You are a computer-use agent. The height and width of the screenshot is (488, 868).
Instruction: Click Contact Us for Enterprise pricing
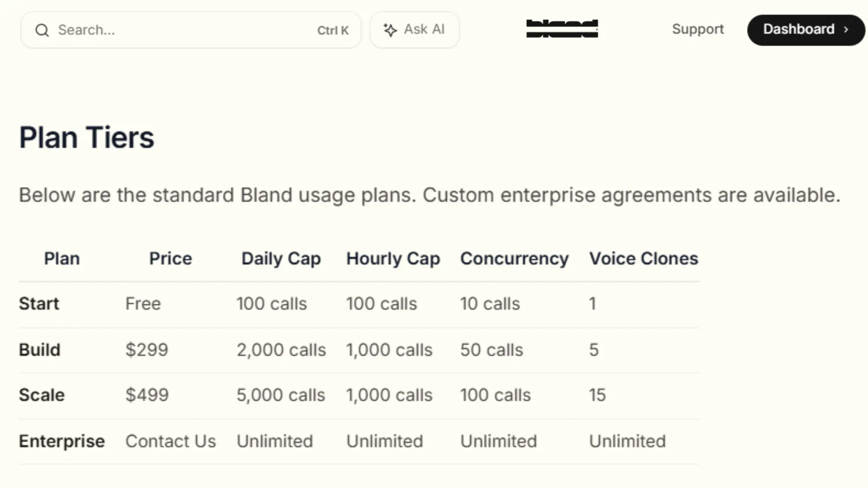click(171, 441)
